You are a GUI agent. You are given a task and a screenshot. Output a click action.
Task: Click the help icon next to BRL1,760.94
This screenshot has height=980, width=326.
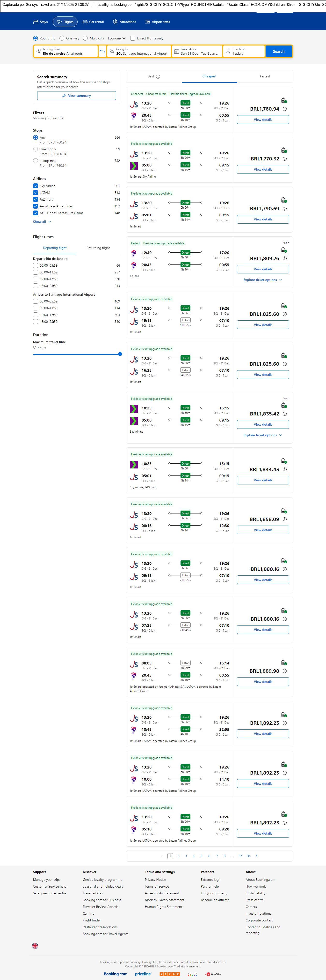[285, 109]
